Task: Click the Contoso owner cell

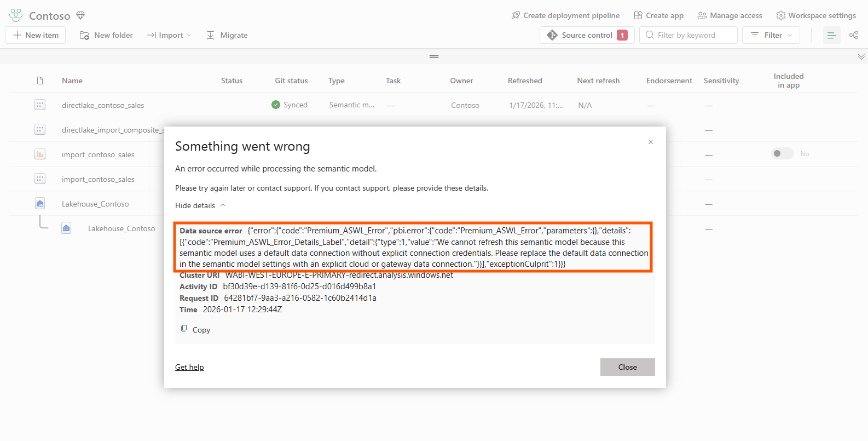Action: [465, 105]
